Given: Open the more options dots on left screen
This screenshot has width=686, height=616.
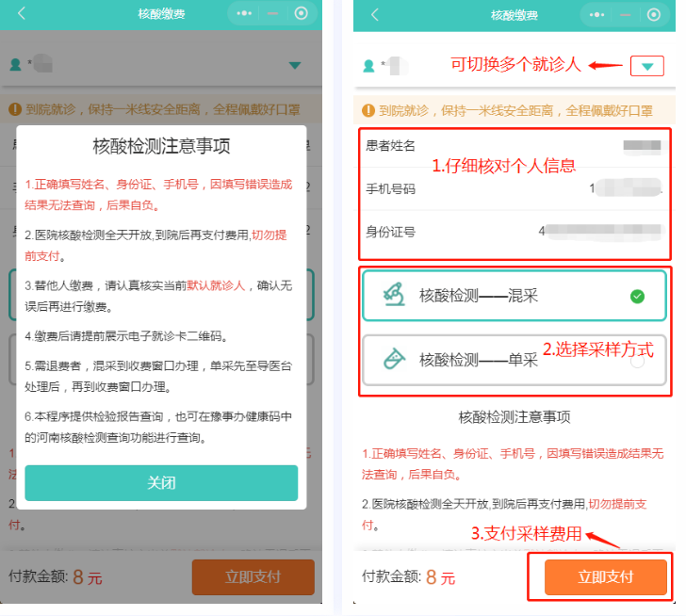Looking at the screenshot, I should [244, 13].
